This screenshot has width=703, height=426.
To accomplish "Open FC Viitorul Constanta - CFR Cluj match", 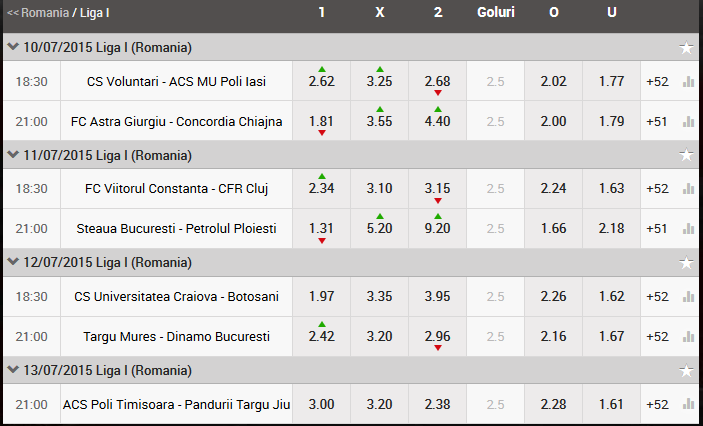I will point(176,188).
